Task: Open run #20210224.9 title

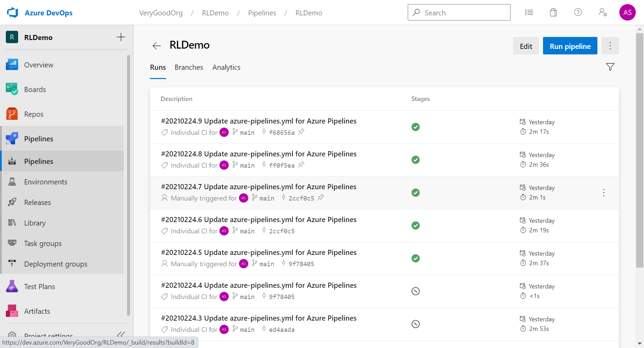Action: coord(258,121)
